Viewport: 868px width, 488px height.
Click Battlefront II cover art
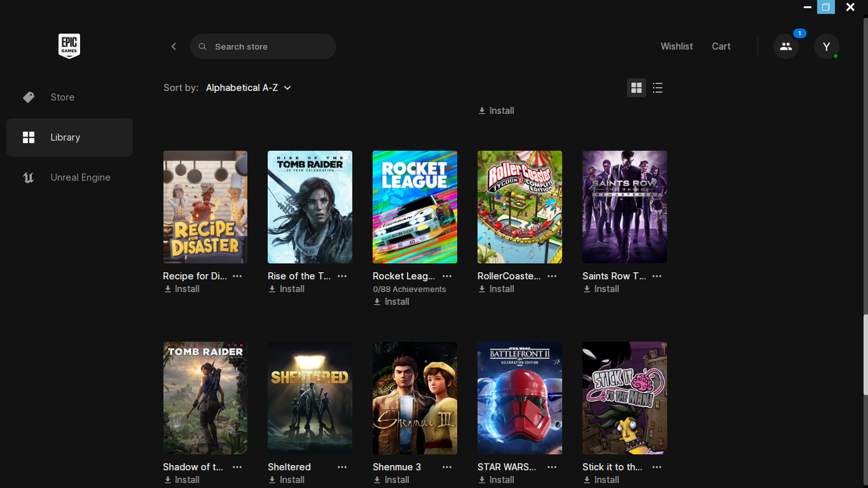coord(520,398)
